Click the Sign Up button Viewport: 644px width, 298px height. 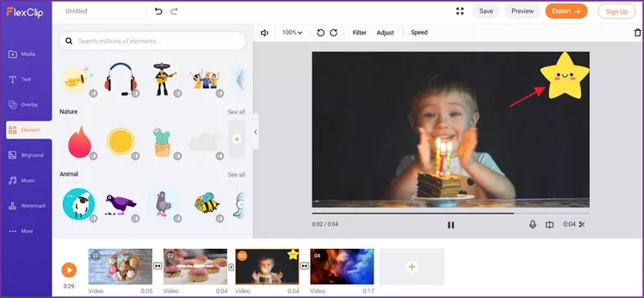617,11
